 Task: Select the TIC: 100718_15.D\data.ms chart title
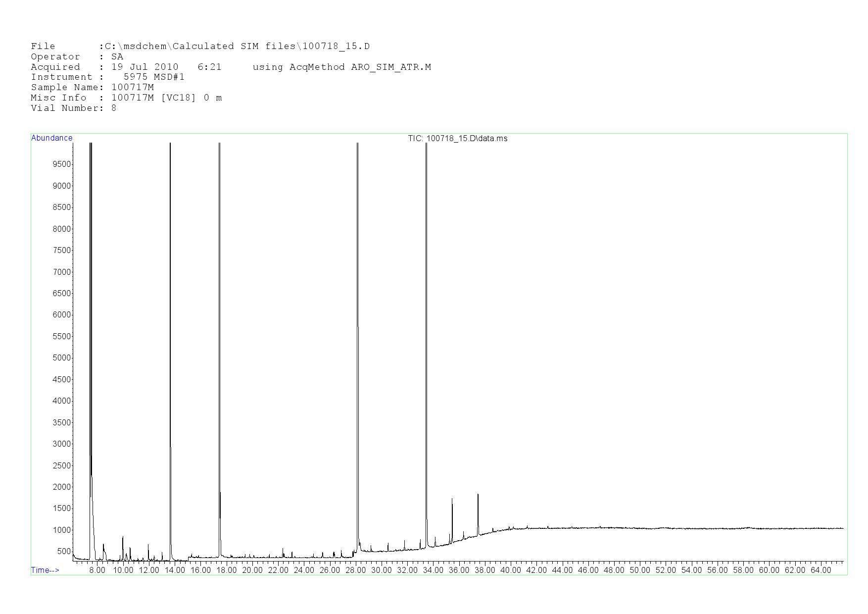tap(457, 139)
